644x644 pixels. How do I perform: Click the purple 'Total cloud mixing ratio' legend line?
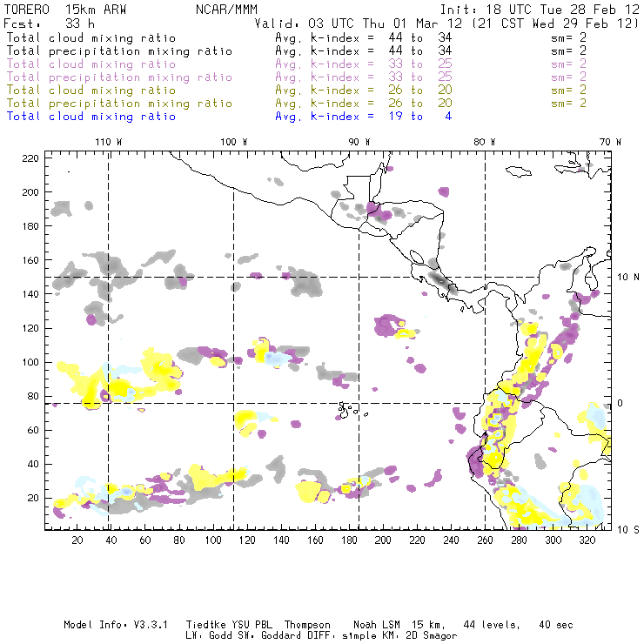(x=91, y=64)
